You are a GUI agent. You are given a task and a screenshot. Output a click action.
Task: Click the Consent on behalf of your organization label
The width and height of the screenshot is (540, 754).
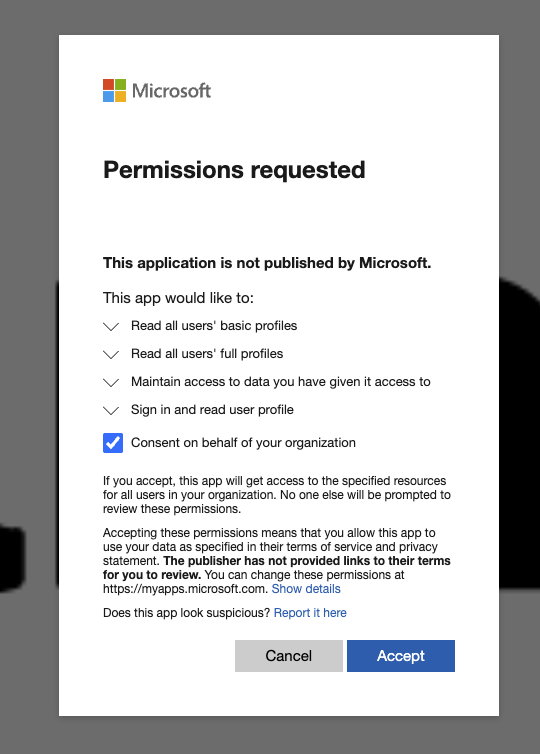pyautogui.click(x=243, y=442)
